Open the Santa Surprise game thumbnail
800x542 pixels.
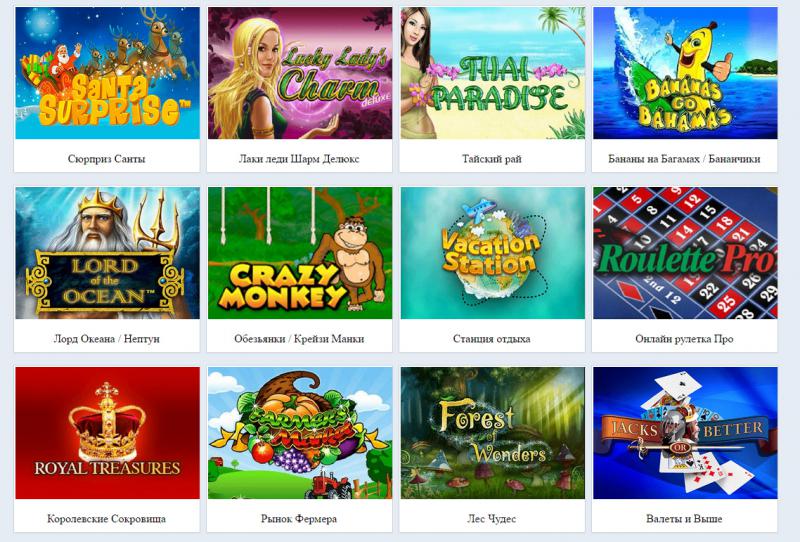(x=107, y=73)
